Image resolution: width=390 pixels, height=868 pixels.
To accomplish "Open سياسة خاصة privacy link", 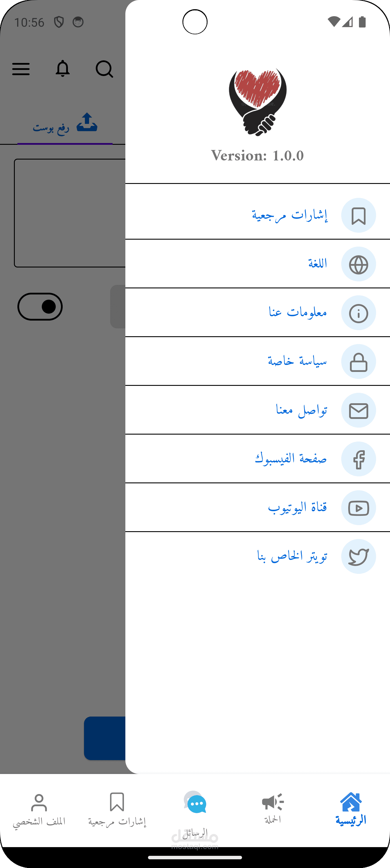I will click(x=297, y=361).
